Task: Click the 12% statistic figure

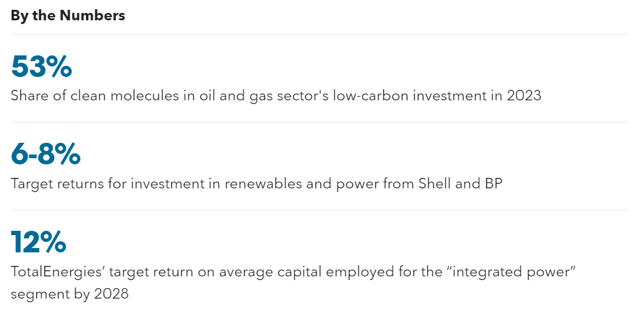Action: pyautogui.click(x=39, y=242)
